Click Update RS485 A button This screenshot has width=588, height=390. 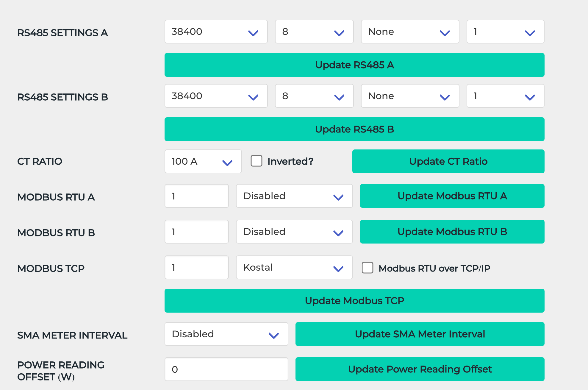coord(354,65)
